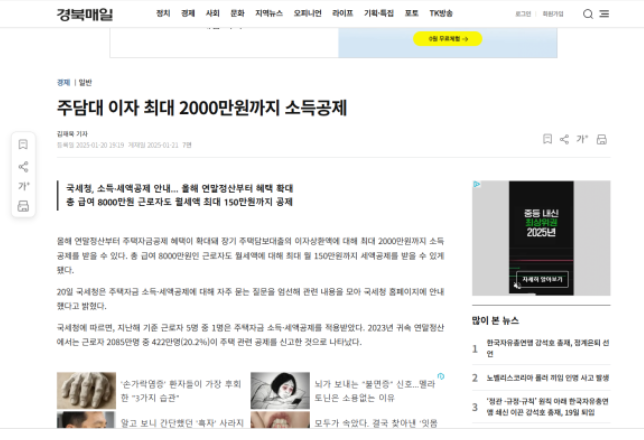The width and height of the screenshot is (644, 440).
Task: Print article from left floating sidebar
Action: coord(23,206)
